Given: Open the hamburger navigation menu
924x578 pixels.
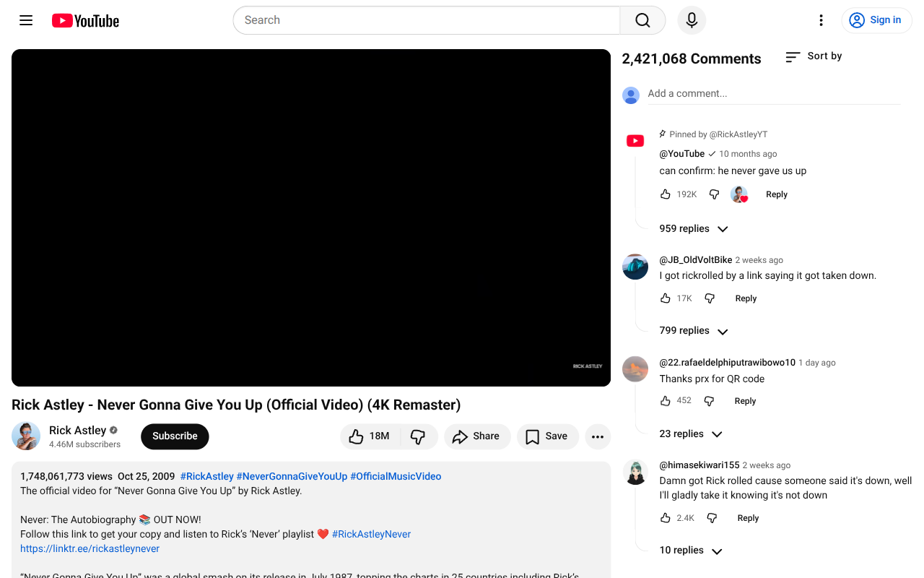Looking at the screenshot, I should pos(26,20).
